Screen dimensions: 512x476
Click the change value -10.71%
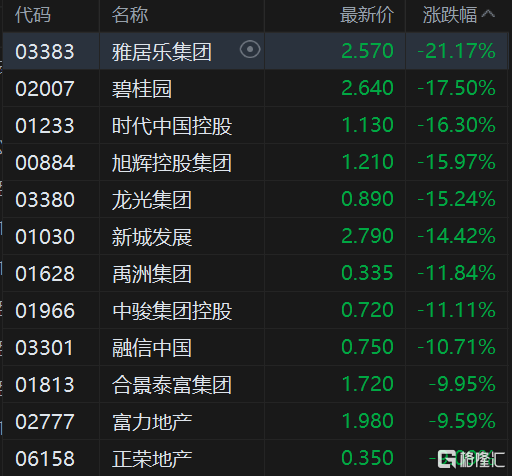(x=456, y=347)
